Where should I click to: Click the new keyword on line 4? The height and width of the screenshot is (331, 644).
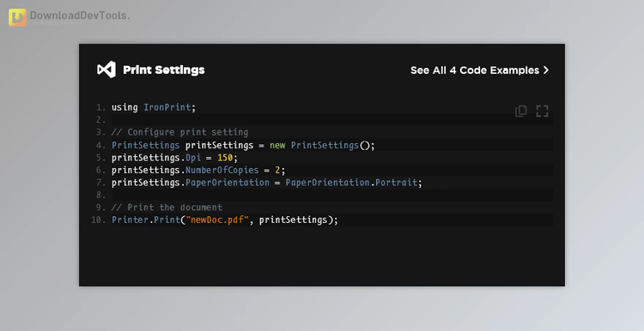point(277,145)
